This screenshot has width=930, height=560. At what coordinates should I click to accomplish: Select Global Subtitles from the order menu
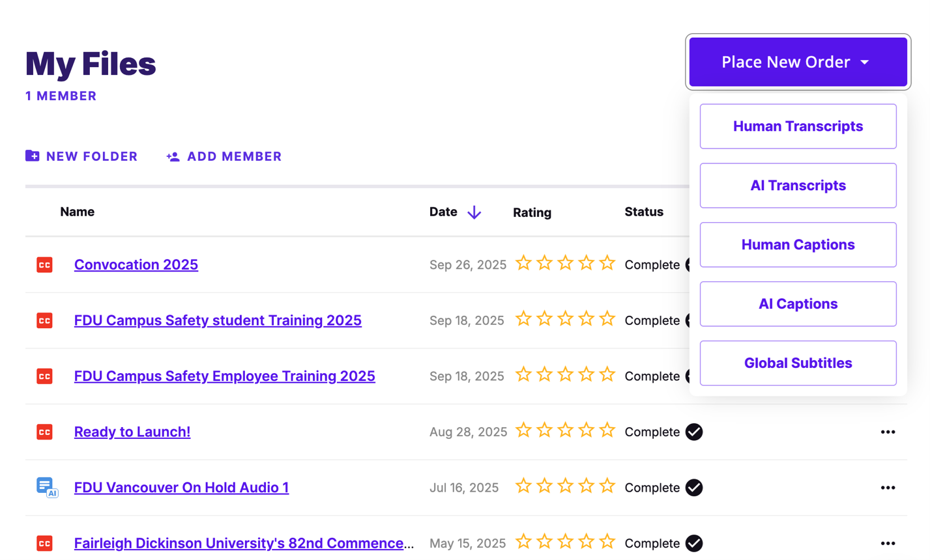pos(797,363)
